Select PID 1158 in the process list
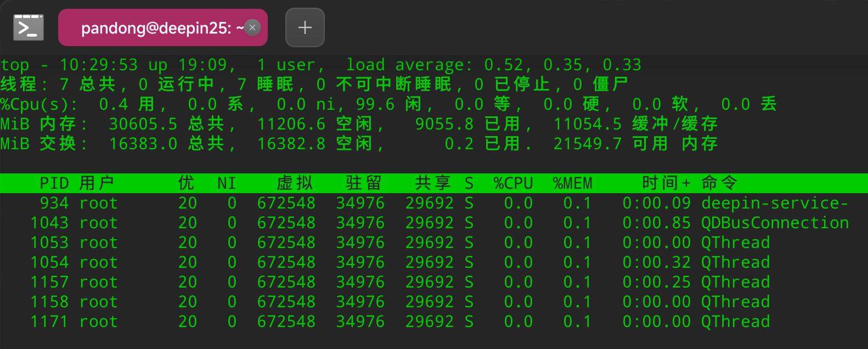This screenshot has height=349, width=868. (x=434, y=302)
